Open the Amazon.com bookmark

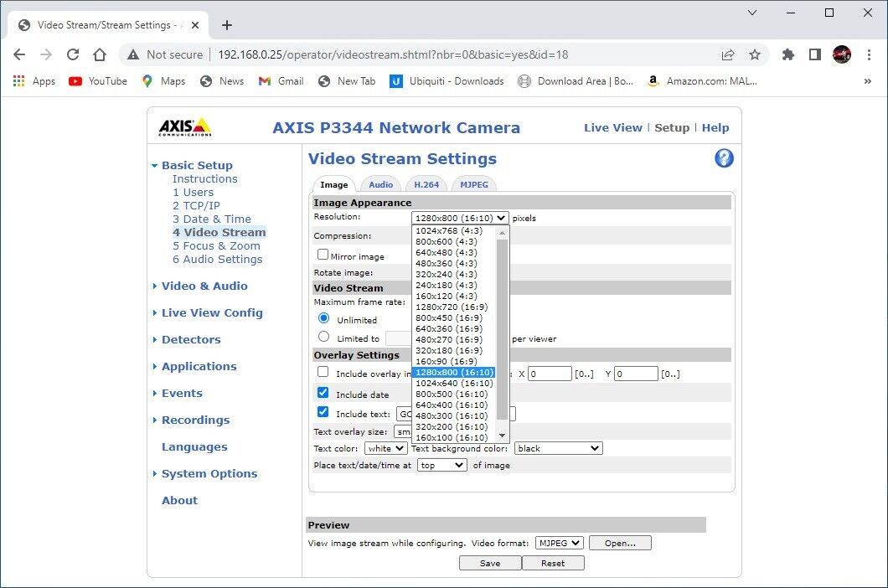702,81
